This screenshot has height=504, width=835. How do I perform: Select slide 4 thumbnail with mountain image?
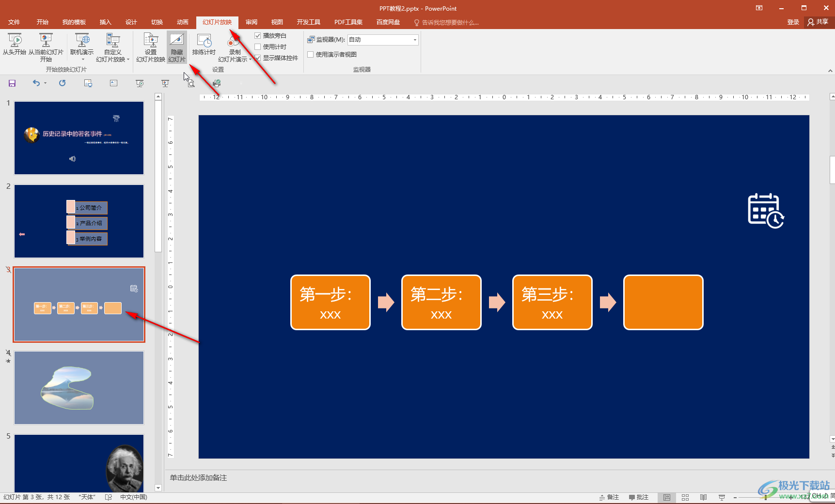pos(79,388)
